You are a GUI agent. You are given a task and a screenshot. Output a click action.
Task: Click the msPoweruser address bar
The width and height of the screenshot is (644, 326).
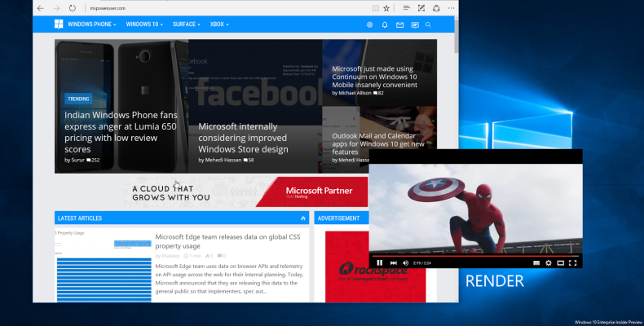(x=226, y=8)
